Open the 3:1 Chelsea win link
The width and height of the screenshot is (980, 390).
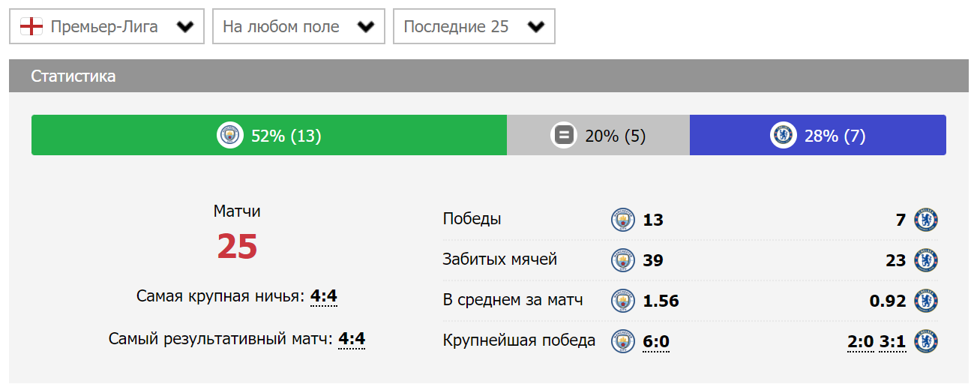pos(893,342)
